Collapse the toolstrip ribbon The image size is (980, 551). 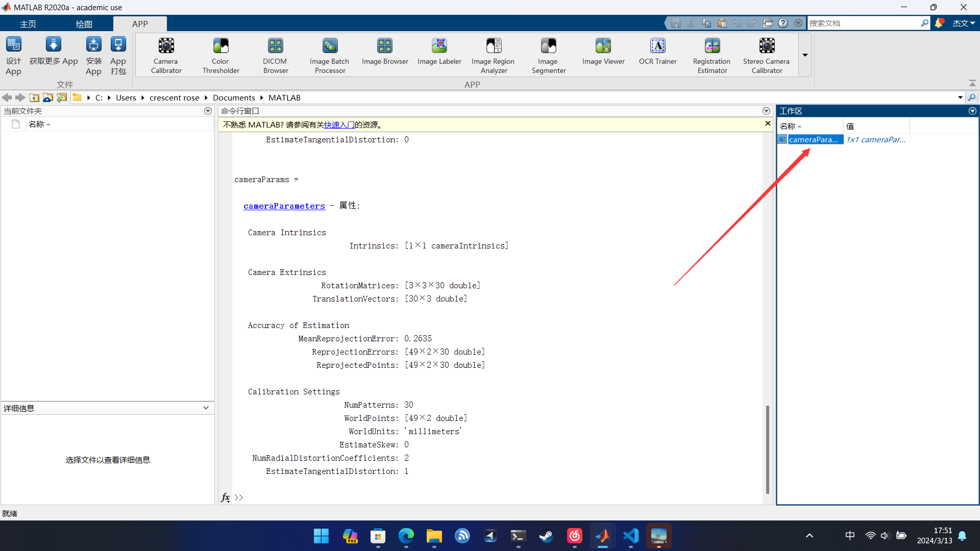click(972, 83)
